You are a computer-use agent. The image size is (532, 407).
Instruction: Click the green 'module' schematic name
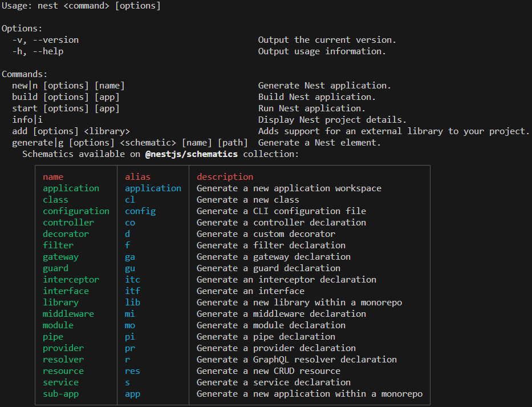pos(58,325)
